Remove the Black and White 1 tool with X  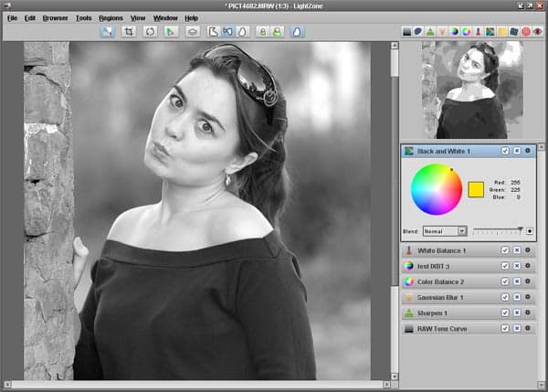[517, 151]
